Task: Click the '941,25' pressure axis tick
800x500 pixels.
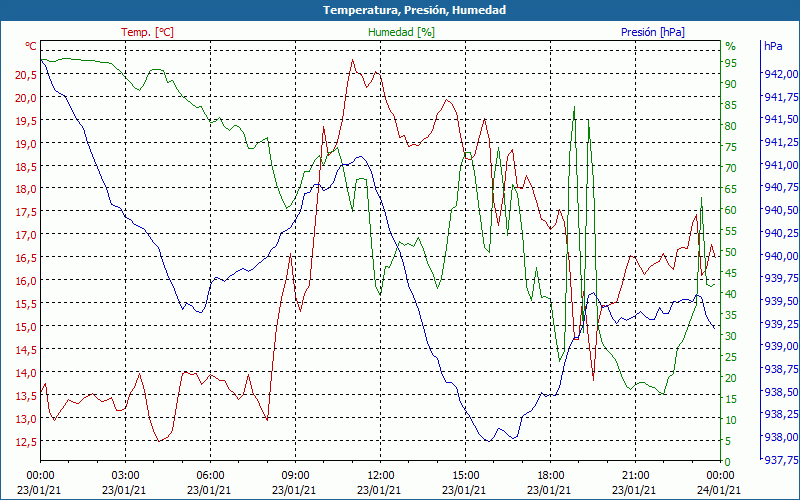Action: [x=781, y=142]
